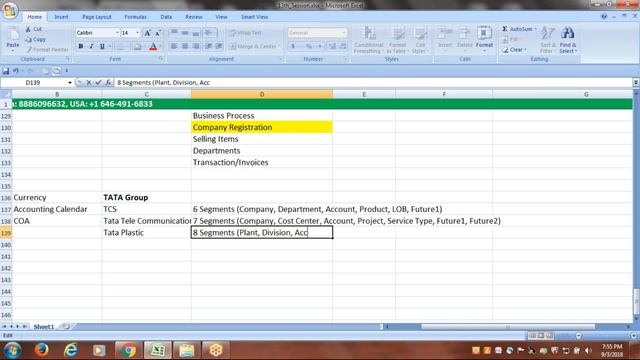Open the Merge & Center dropdown
Viewport: 640px width, 360px height.
pyautogui.click(x=280, y=47)
